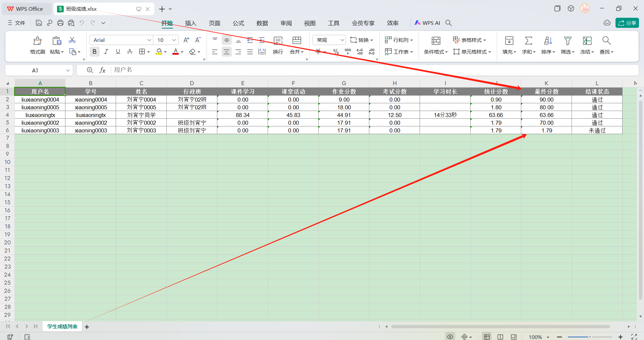Click the WPS AI button
The image size is (644, 340).
click(427, 23)
